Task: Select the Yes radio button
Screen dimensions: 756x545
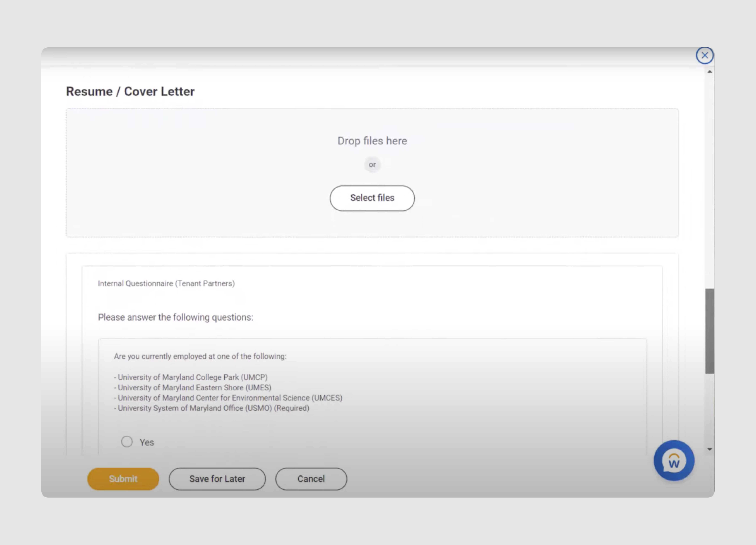Action: [127, 442]
